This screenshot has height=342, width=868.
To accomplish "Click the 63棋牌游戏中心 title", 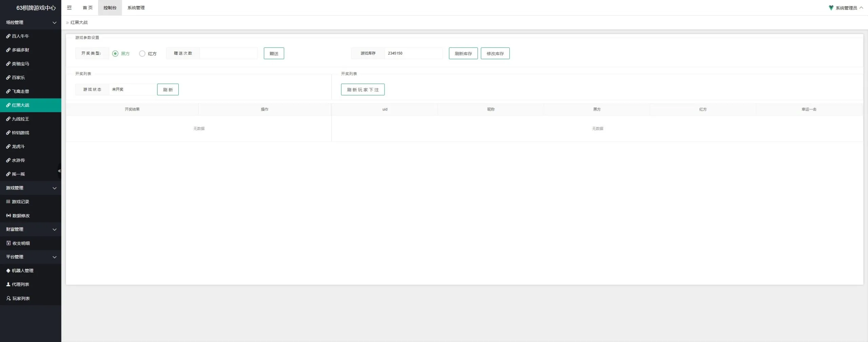I will 36,8.
